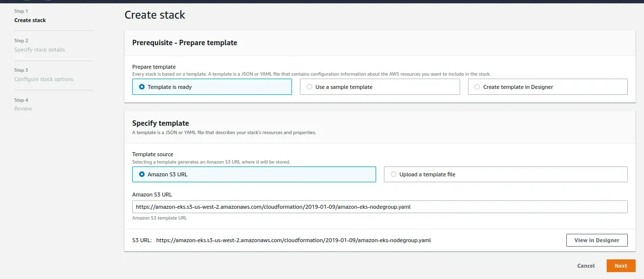Open Step 3 Configure stack options
This screenshot has width=644, height=279.
coord(43,79)
